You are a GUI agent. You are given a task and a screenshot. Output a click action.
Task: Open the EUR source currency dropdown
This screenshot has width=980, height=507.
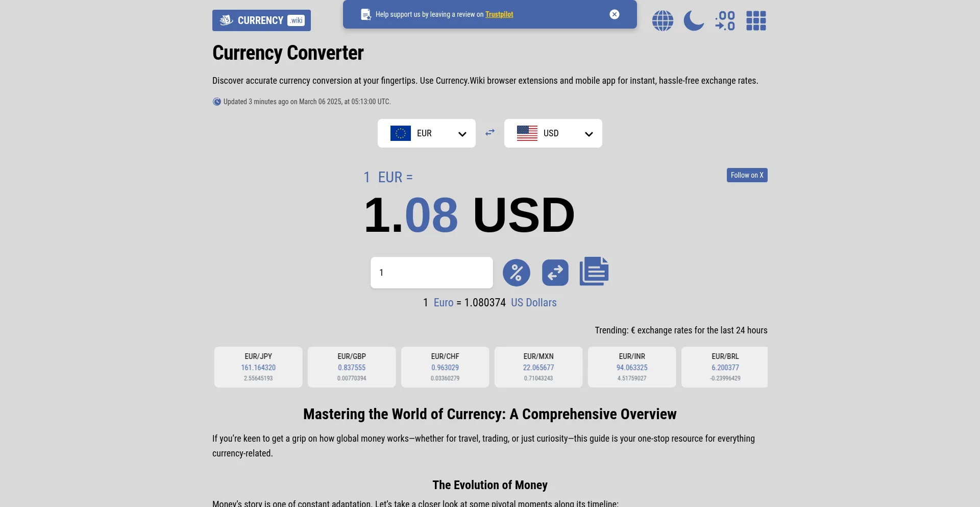point(427,133)
